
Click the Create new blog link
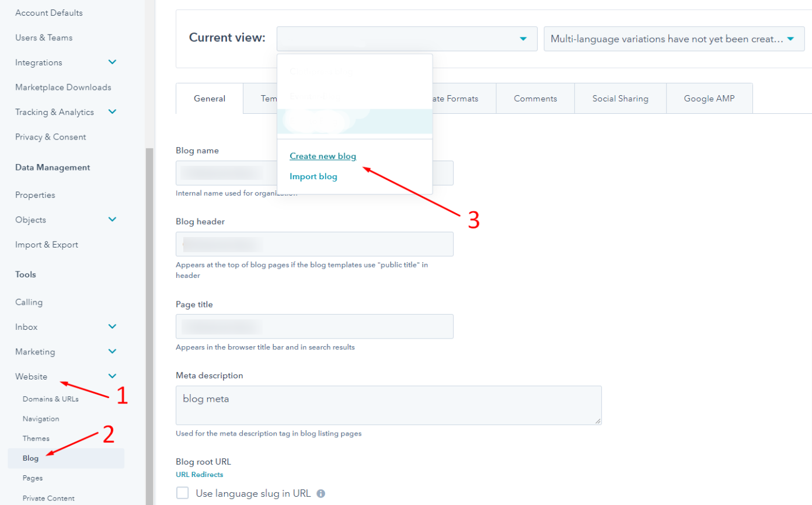323,156
